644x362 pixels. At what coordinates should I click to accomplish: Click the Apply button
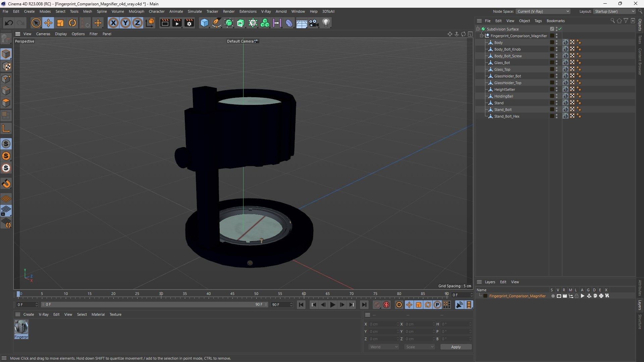[456, 347]
